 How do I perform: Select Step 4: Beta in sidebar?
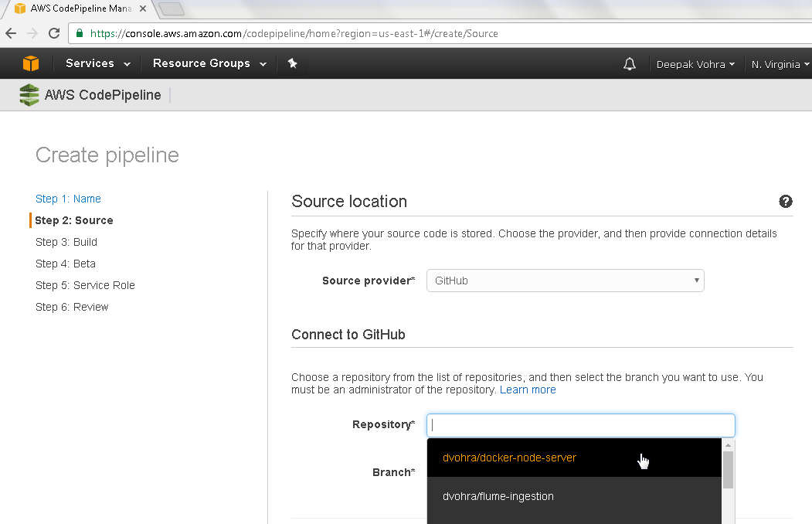pyautogui.click(x=66, y=264)
